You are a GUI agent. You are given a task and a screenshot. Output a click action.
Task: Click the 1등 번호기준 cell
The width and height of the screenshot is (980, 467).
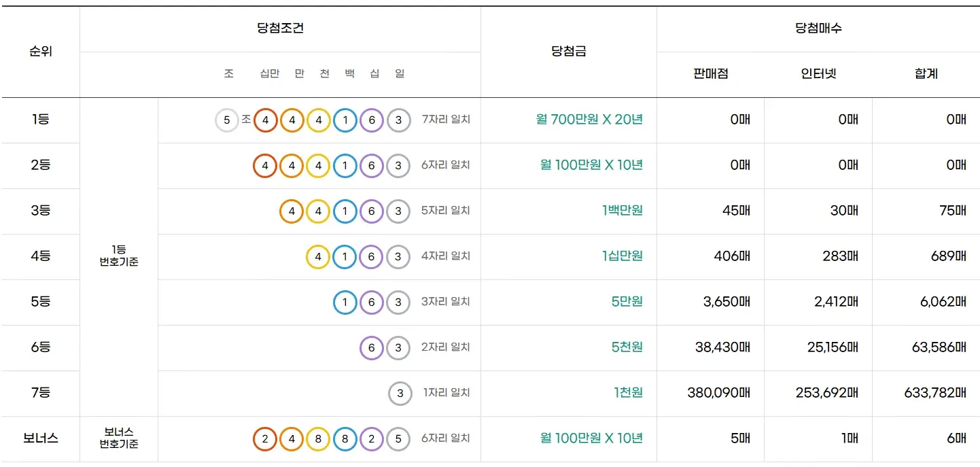[x=119, y=256]
